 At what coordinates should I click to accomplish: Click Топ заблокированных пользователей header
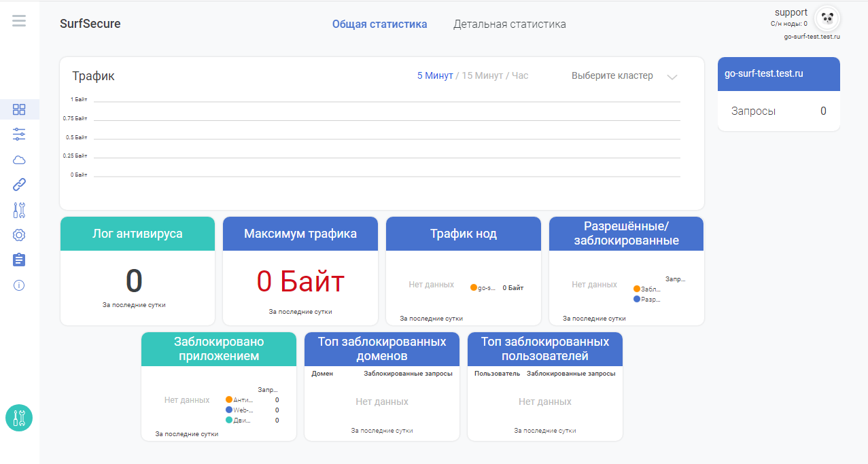(545, 349)
